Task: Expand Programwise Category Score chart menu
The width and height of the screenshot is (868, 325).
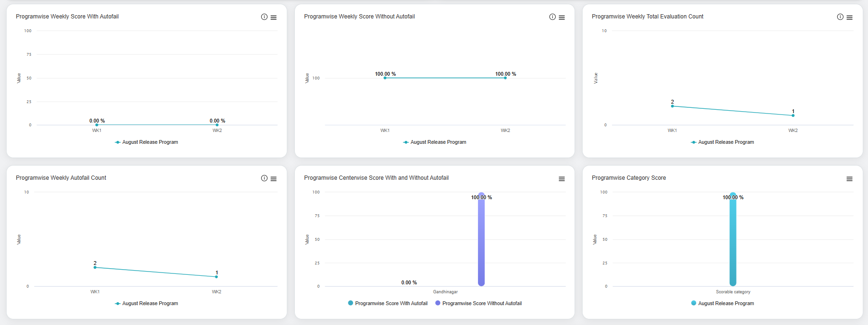Action: point(850,179)
